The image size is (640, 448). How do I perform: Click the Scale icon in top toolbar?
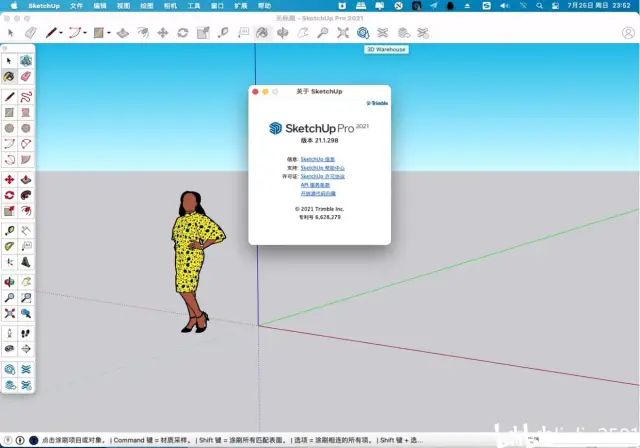pos(203,33)
